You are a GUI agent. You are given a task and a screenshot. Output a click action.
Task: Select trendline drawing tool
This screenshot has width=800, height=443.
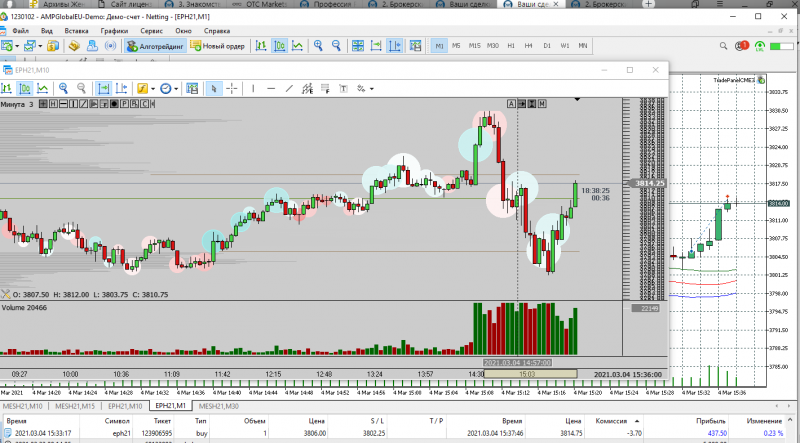pos(289,89)
